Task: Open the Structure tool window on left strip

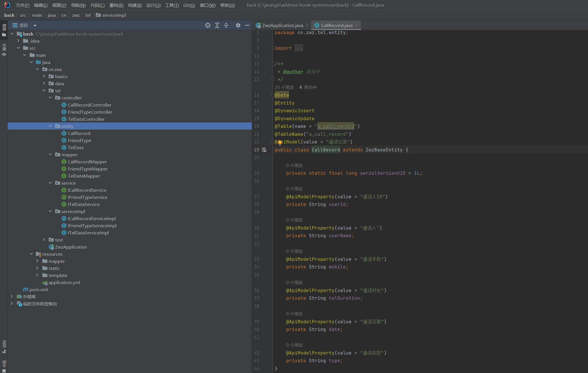Action: [x=4, y=346]
